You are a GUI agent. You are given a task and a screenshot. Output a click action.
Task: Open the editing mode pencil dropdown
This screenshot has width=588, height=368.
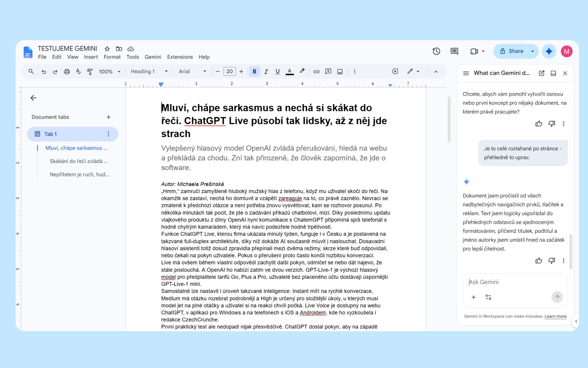(x=413, y=71)
